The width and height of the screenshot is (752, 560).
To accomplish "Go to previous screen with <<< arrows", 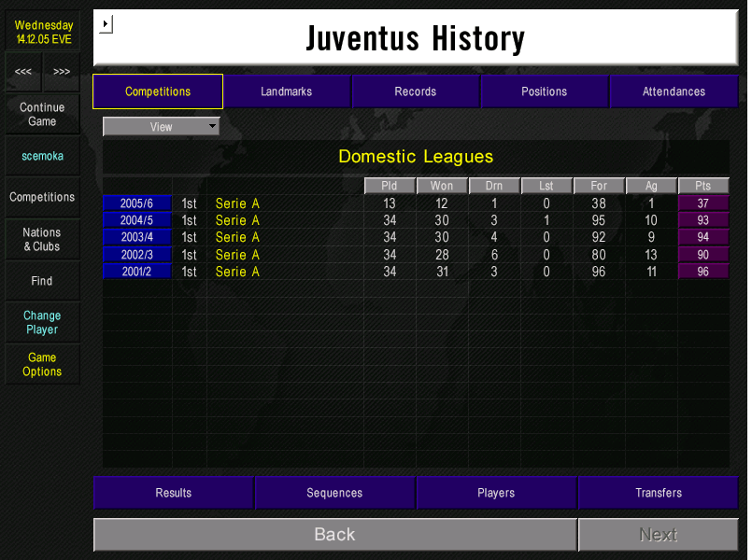I will 23,72.
